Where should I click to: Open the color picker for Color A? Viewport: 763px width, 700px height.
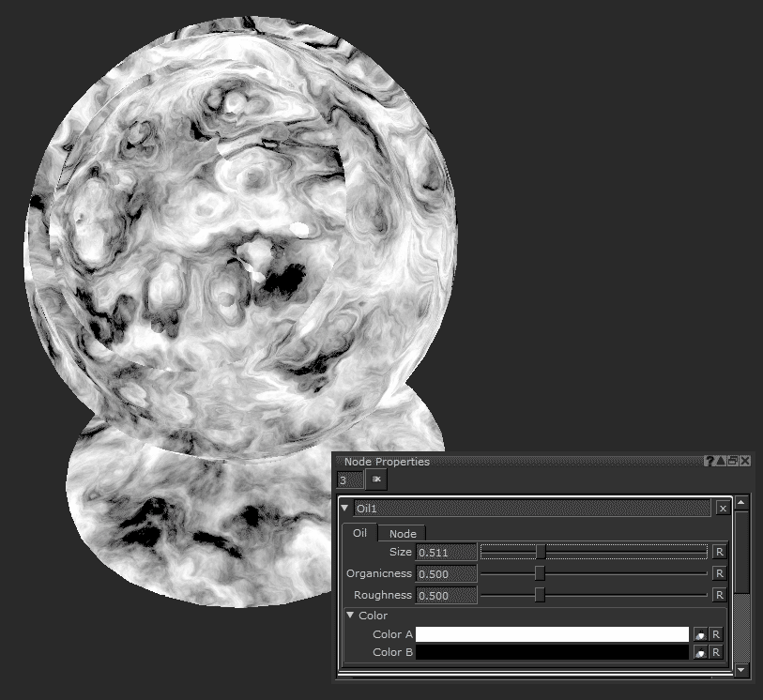(699, 635)
